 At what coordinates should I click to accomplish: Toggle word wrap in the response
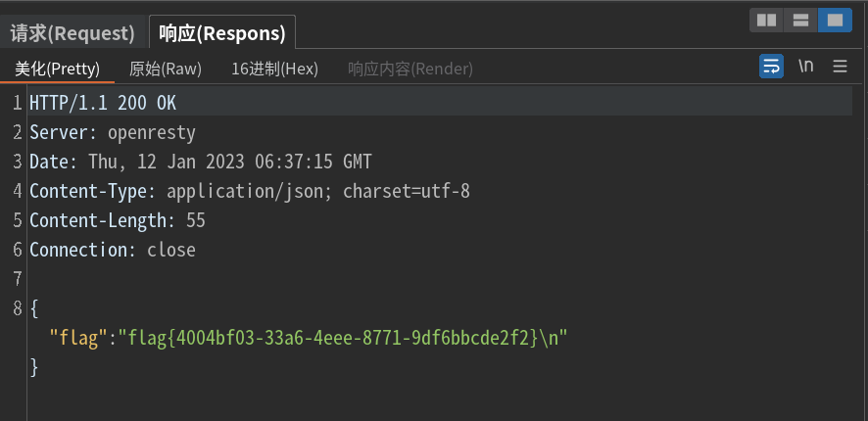click(772, 67)
